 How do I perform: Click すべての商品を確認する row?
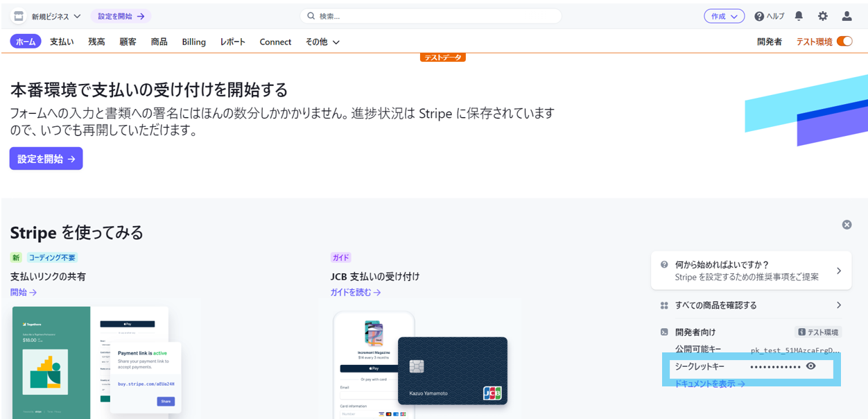[x=751, y=305]
